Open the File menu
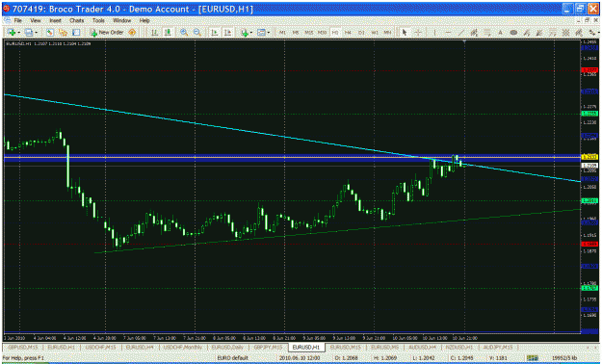The image size is (602, 364). pyautogui.click(x=18, y=21)
